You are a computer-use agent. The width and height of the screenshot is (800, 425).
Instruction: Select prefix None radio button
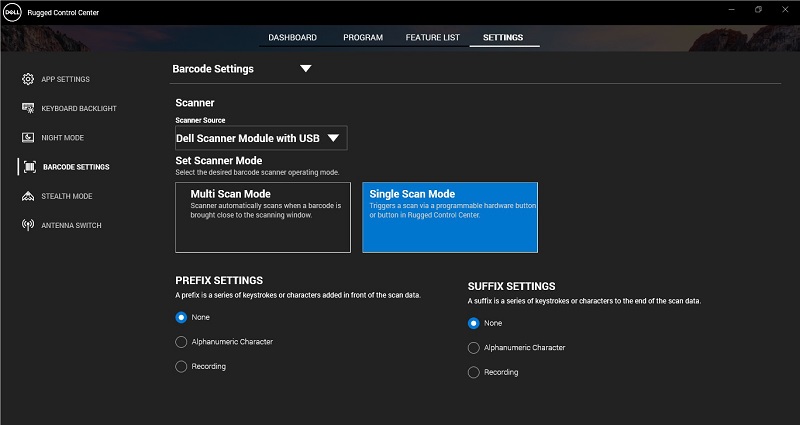(181, 317)
